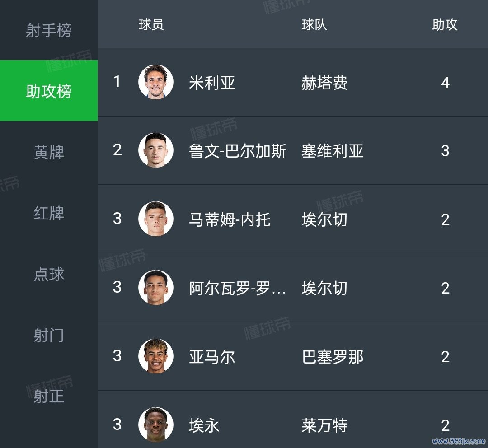
Task: Click player name 鲁文-巴尔加斯
Action: [237, 151]
